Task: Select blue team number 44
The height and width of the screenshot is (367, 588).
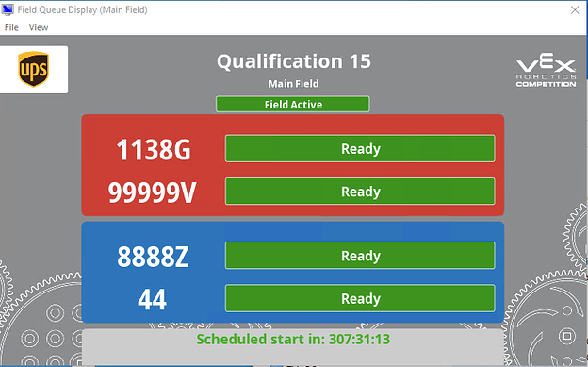Action: click(x=152, y=300)
